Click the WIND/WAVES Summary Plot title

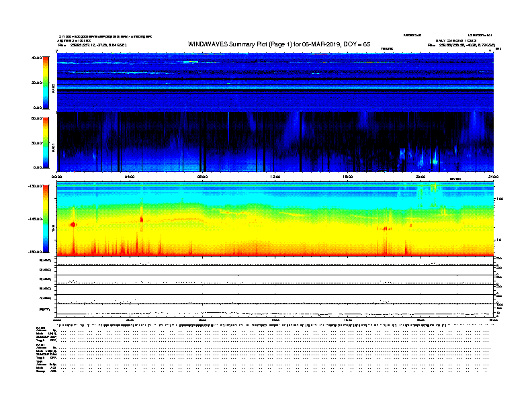point(279,44)
